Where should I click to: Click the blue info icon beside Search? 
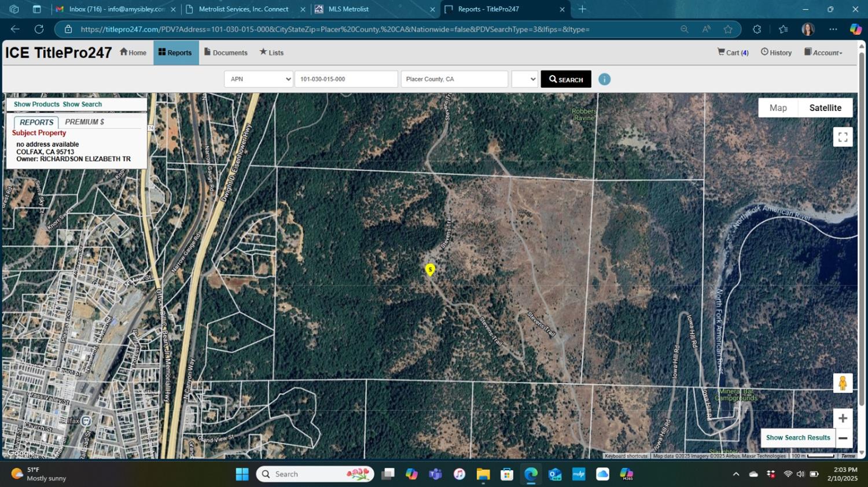(604, 79)
